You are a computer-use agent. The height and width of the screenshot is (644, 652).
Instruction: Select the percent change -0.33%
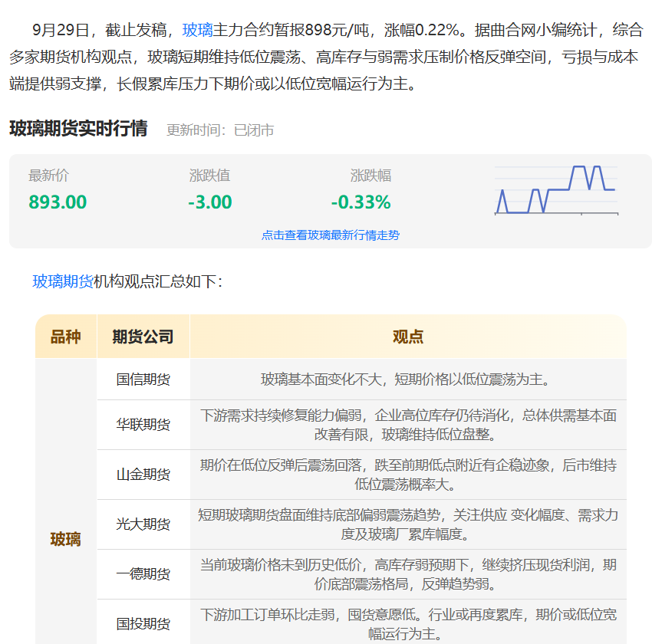coord(361,202)
